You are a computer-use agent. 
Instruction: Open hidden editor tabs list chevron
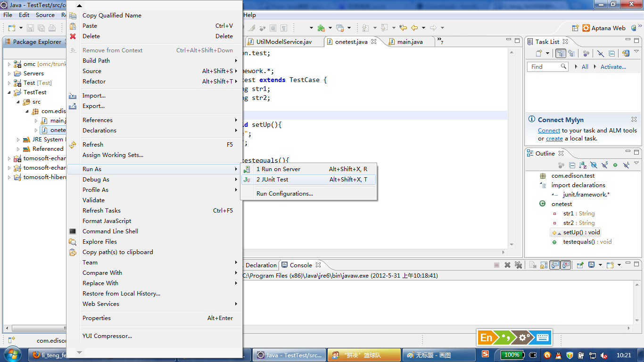click(439, 41)
